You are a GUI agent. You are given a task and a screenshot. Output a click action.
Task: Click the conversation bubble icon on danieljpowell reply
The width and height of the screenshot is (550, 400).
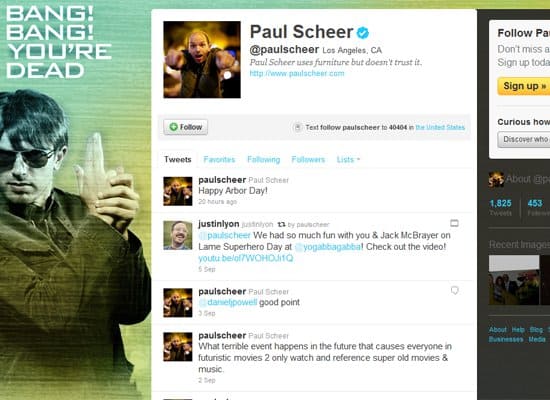coord(455,290)
